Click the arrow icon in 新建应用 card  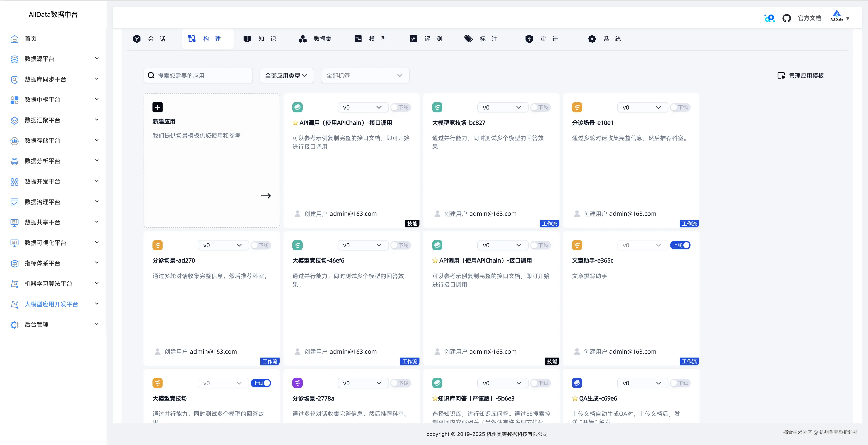coord(265,196)
